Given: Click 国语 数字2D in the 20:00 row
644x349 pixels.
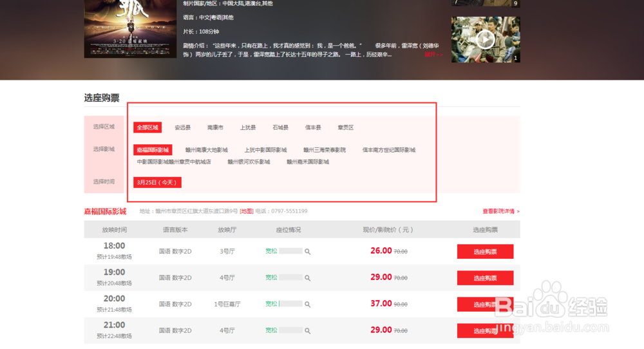Looking at the screenshot, I should click(175, 304).
